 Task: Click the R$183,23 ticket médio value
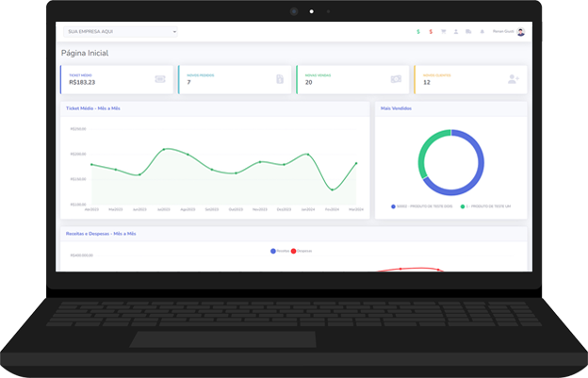[82, 83]
